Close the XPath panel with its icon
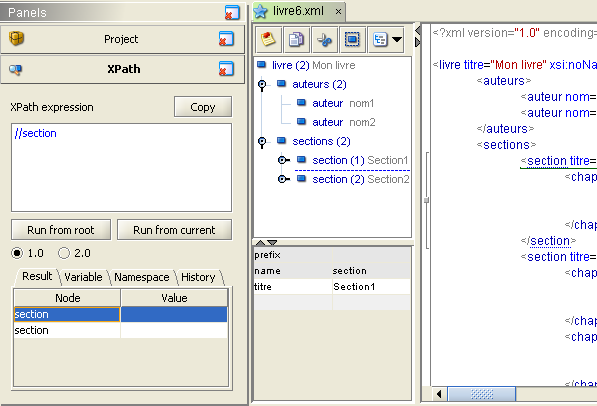 point(226,69)
